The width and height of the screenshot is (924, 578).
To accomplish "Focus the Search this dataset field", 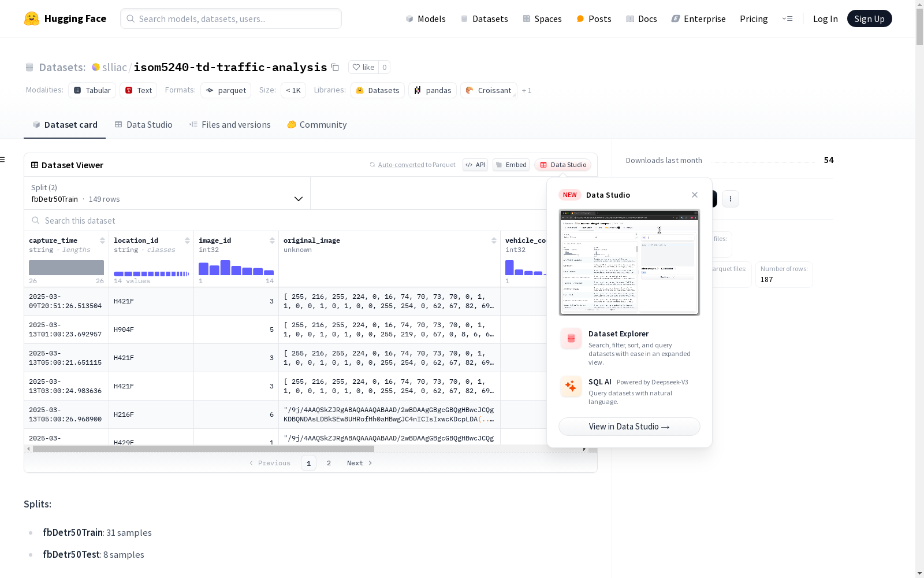I will [x=286, y=221].
